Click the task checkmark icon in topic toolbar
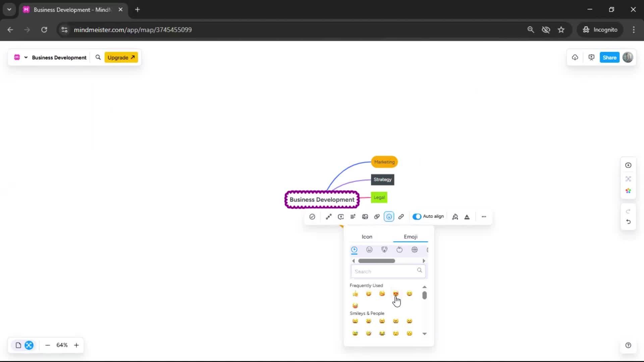Screen dimensions: 644x362 [312, 217]
